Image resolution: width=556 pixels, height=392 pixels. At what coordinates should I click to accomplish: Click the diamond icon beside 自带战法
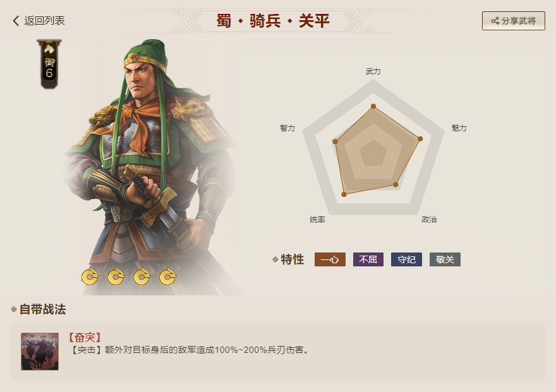(14, 309)
